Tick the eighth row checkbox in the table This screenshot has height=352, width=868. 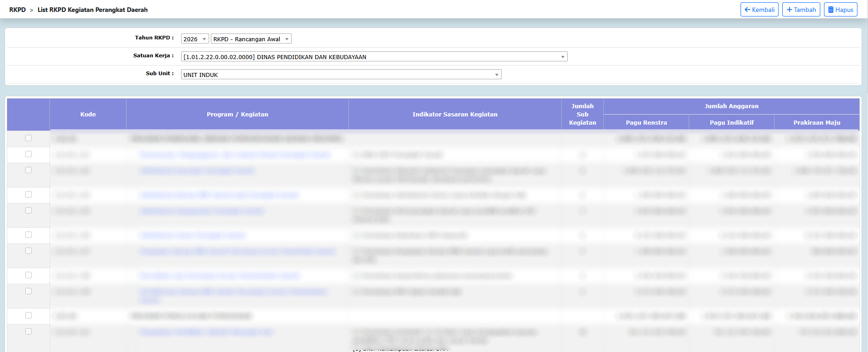[x=28, y=275]
